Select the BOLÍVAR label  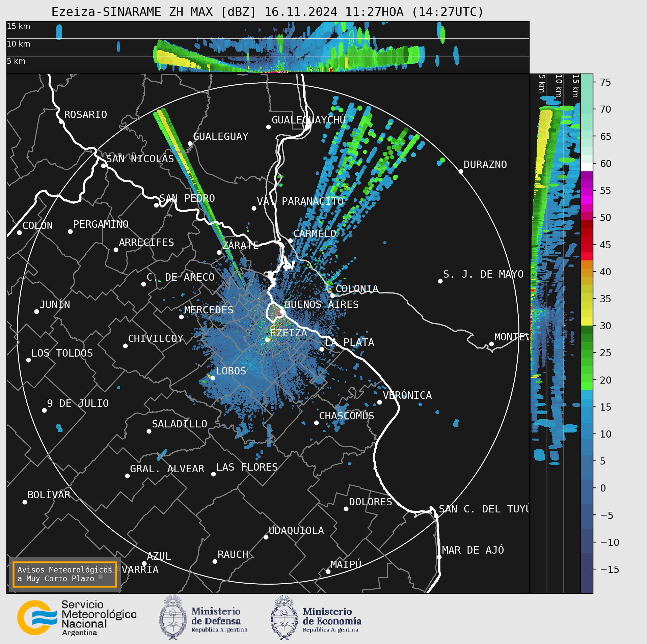pyautogui.click(x=49, y=495)
